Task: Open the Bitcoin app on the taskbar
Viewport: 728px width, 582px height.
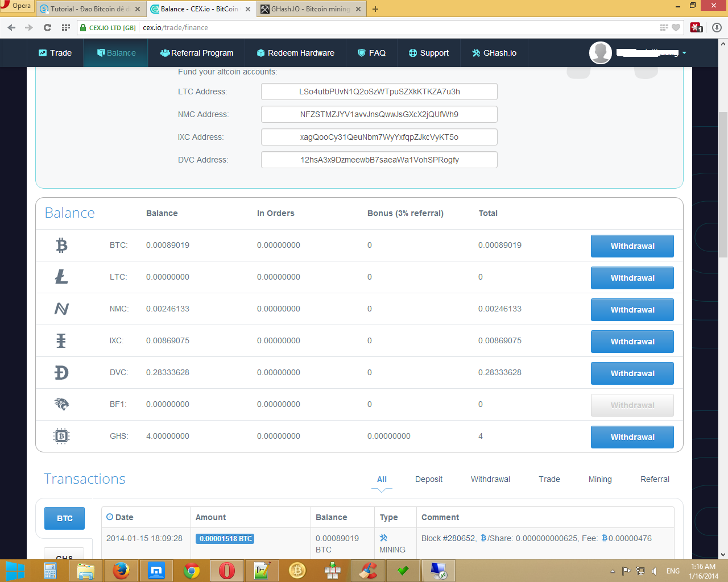Action: tap(297, 571)
